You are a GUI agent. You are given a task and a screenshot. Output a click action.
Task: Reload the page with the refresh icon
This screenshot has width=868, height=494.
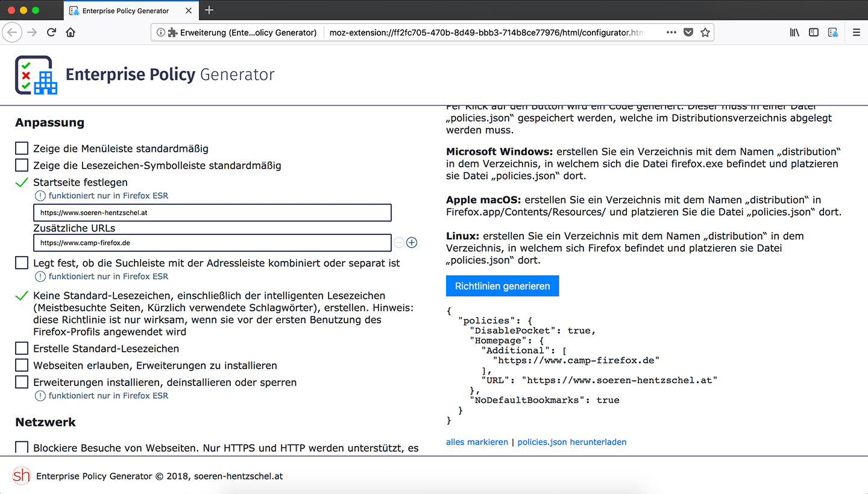(52, 33)
